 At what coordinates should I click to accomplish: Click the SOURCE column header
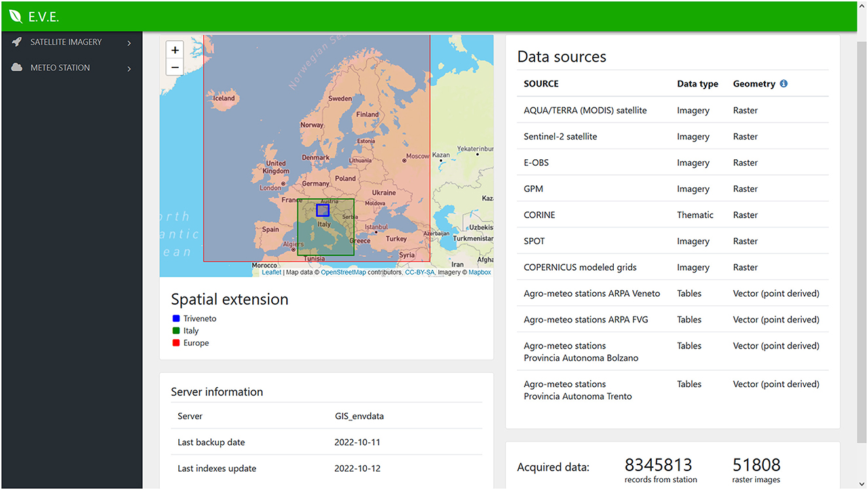pos(541,84)
